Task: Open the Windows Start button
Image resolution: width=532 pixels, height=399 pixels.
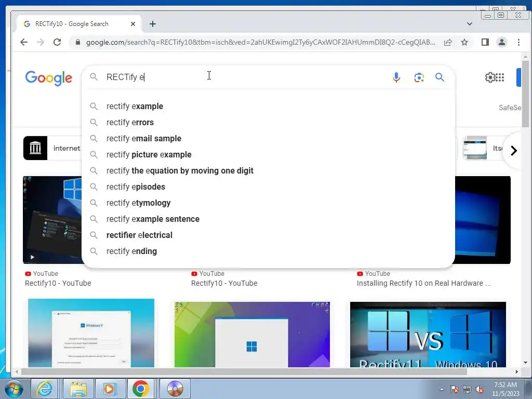Action: [x=14, y=389]
